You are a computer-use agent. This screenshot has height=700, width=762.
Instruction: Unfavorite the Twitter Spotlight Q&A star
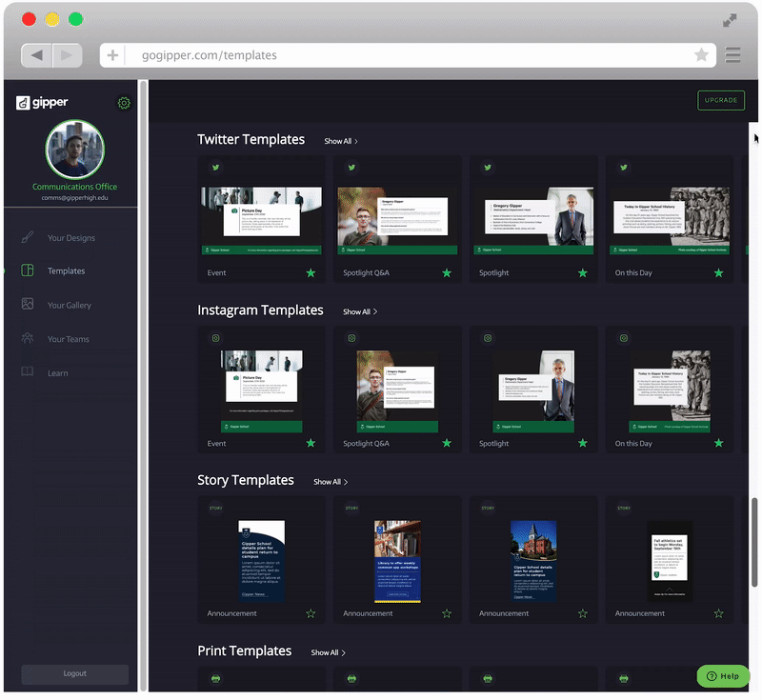point(447,273)
